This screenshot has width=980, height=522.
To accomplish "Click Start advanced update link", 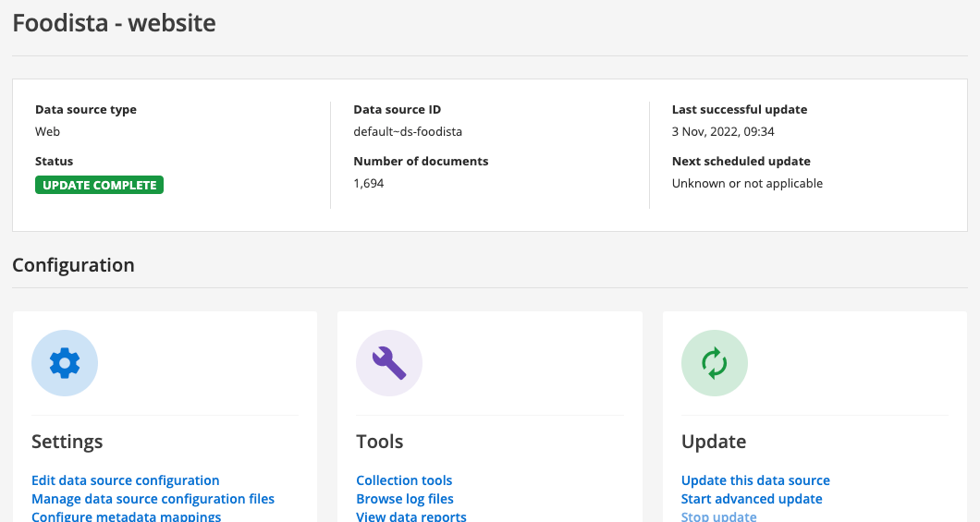I will point(752,499).
